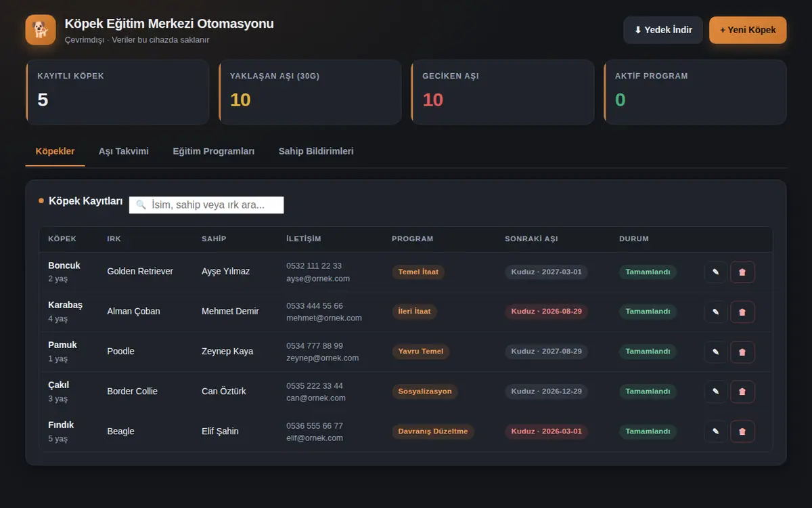This screenshot has width=812, height=508.
Task: Delete Fındık with the trash icon
Action: pos(742,431)
